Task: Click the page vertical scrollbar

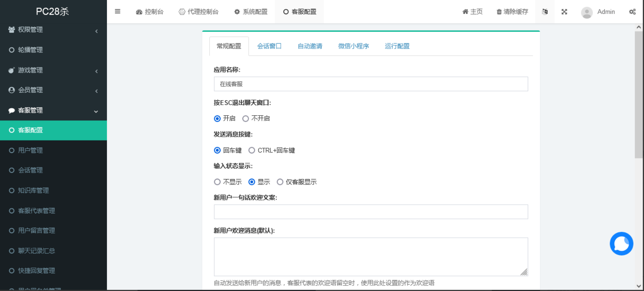Action: coord(639,94)
